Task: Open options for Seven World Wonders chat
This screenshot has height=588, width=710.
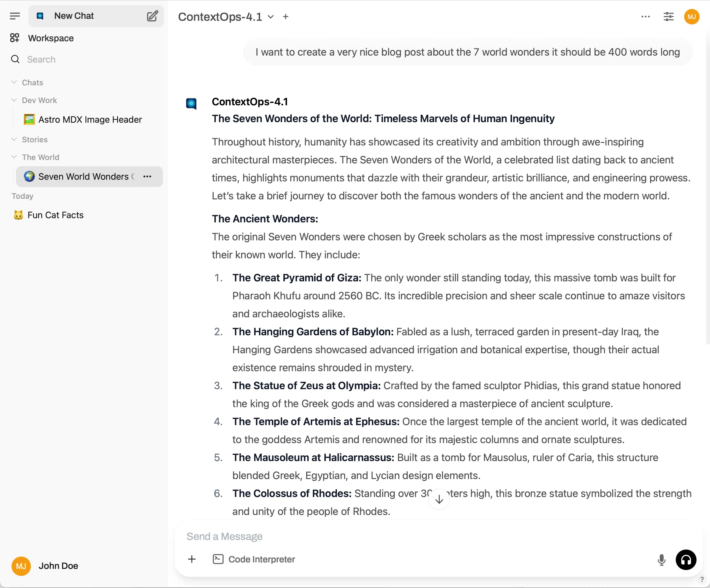Action: (147, 177)
